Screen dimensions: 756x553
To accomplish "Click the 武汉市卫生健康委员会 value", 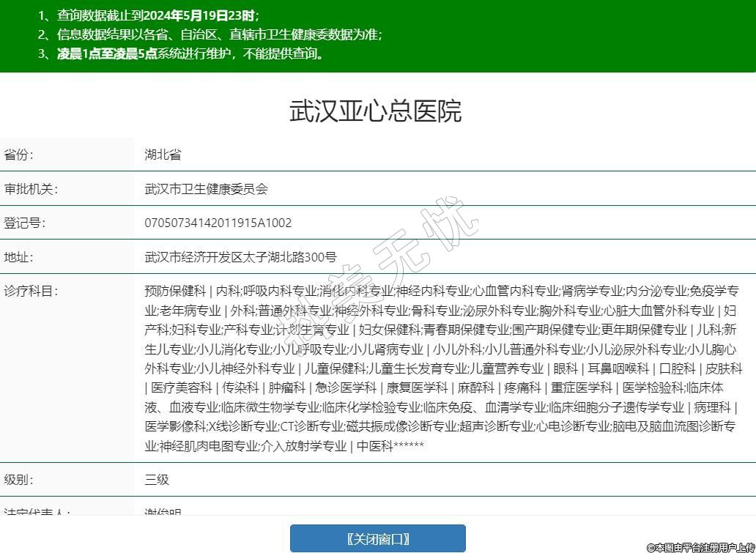I will click(x=207, y=189).
